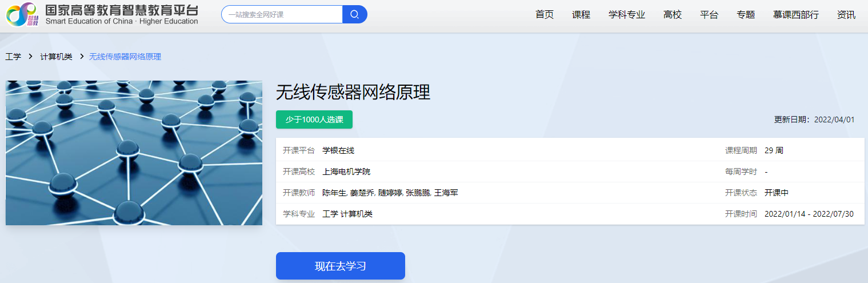
Task: Open the 专题 navigation item
Action: [745, 15]
